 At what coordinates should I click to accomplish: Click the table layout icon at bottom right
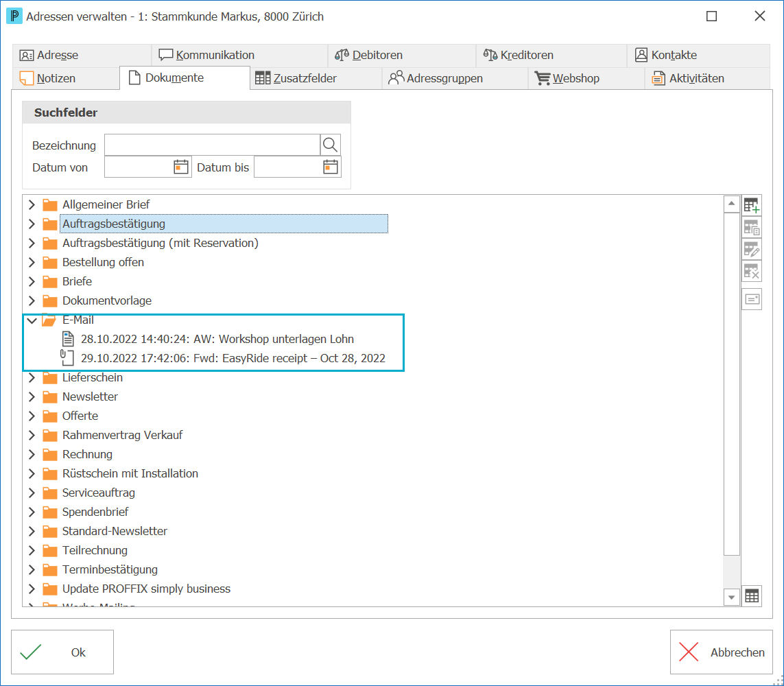[751, 596]
